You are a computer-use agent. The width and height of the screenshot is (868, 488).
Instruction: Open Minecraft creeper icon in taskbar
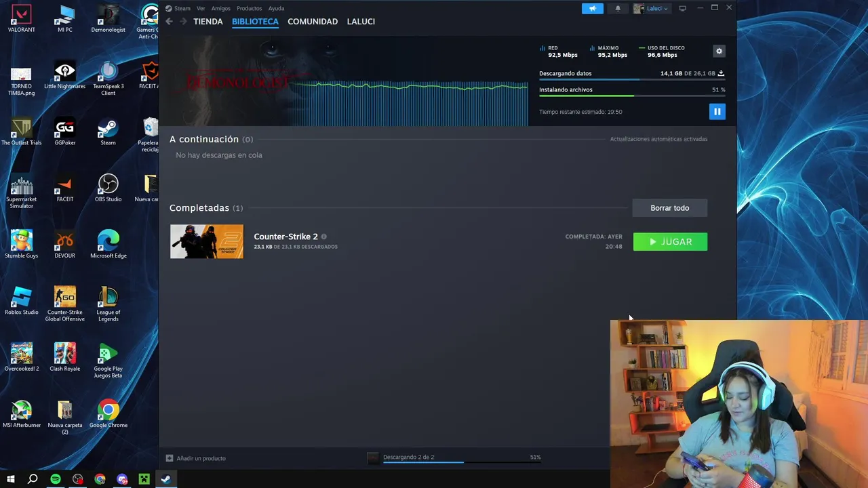coord(144,479)
